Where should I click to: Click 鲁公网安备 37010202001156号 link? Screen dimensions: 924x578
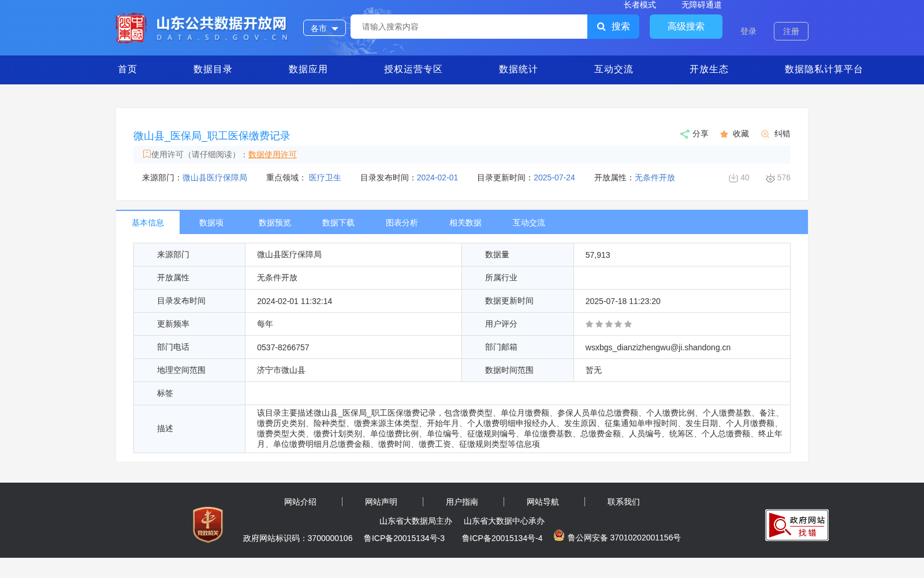click(624, 538)
